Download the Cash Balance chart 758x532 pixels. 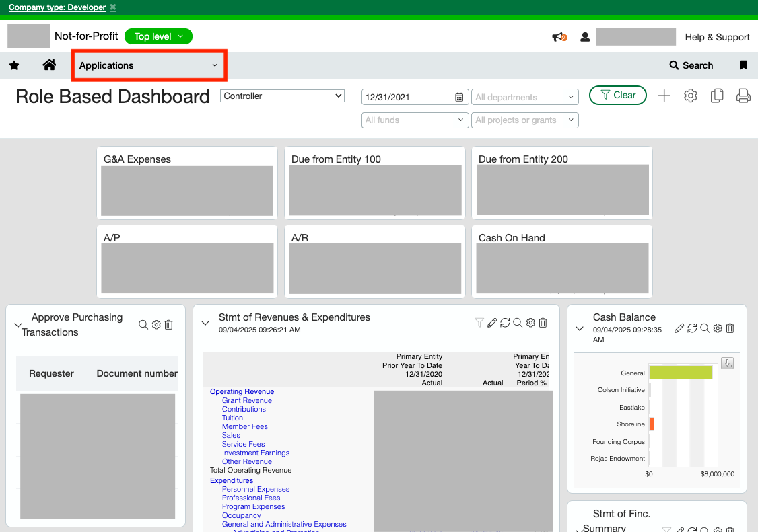[x=727, y=363]
